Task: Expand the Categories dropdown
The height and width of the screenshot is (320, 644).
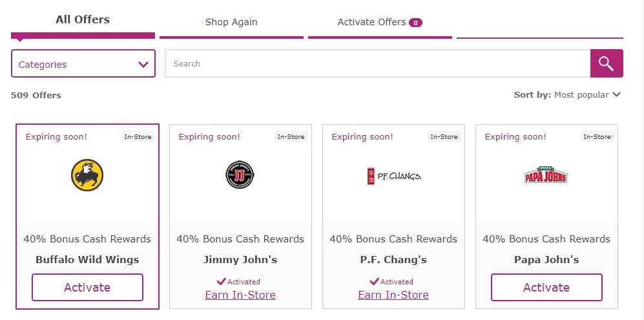Action: pyautogui.click(x=83, y=63)
